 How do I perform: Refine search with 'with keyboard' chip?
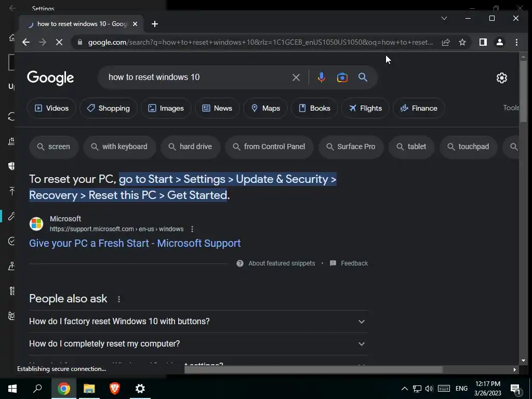(x=119, y=147)
